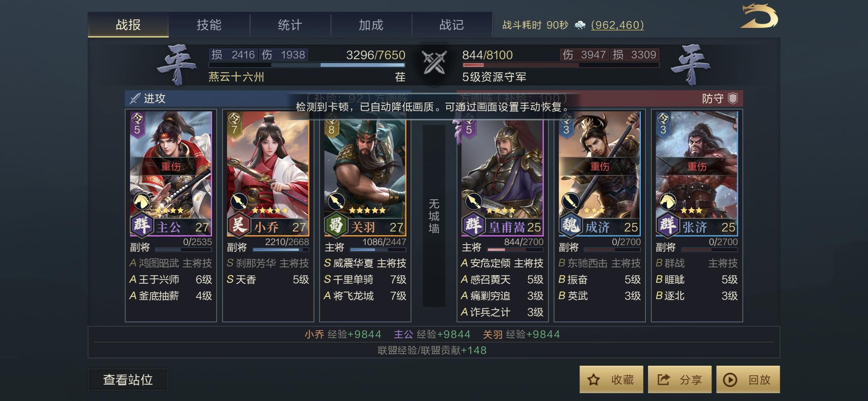Click the 吴 faction badge on 小乔
The image size is (868, 401).
click(238, 225)
